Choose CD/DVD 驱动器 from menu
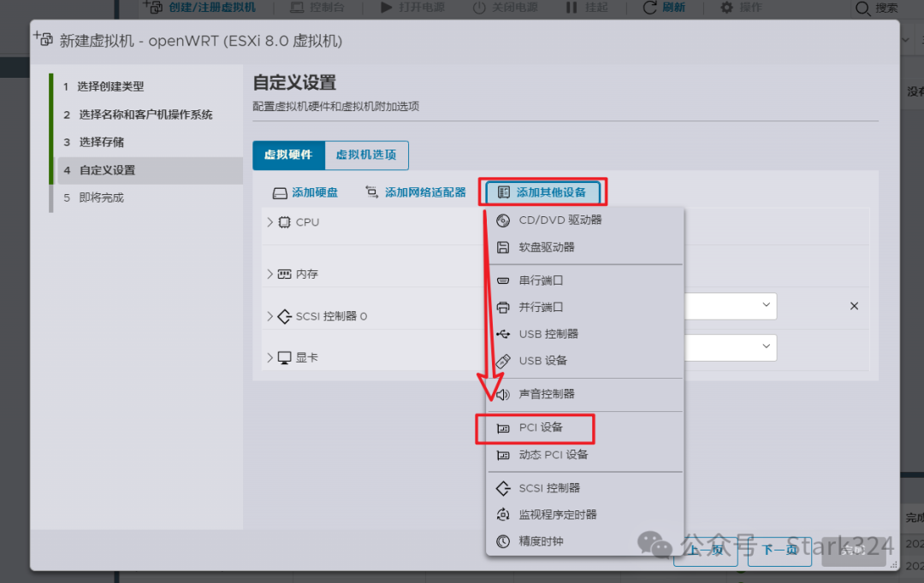The height and width of the screenshot is (583, 924). [586, 221]
